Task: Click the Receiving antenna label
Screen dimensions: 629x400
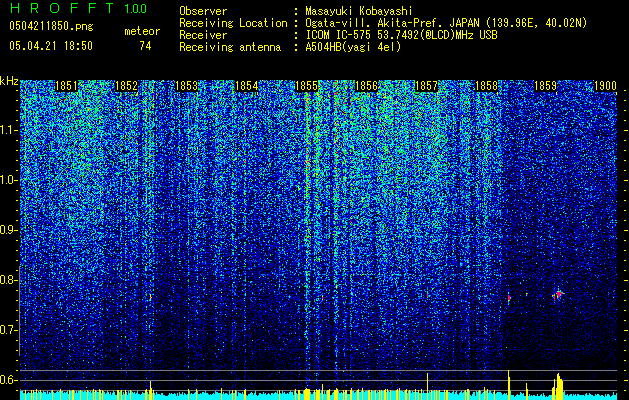Action: point(230,47)
